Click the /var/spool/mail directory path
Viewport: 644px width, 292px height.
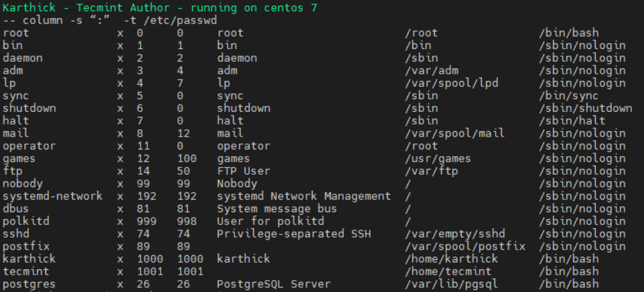(x=454, y=133)
